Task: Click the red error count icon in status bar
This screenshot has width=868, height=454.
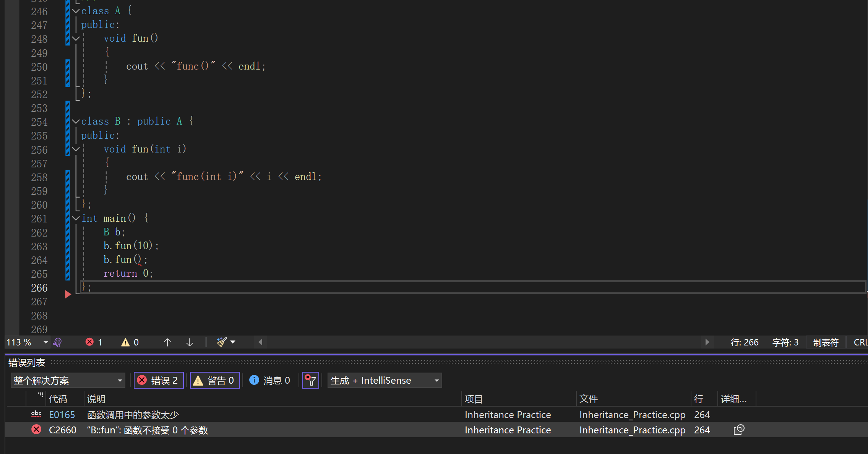Action: click(x=89, y=342)
